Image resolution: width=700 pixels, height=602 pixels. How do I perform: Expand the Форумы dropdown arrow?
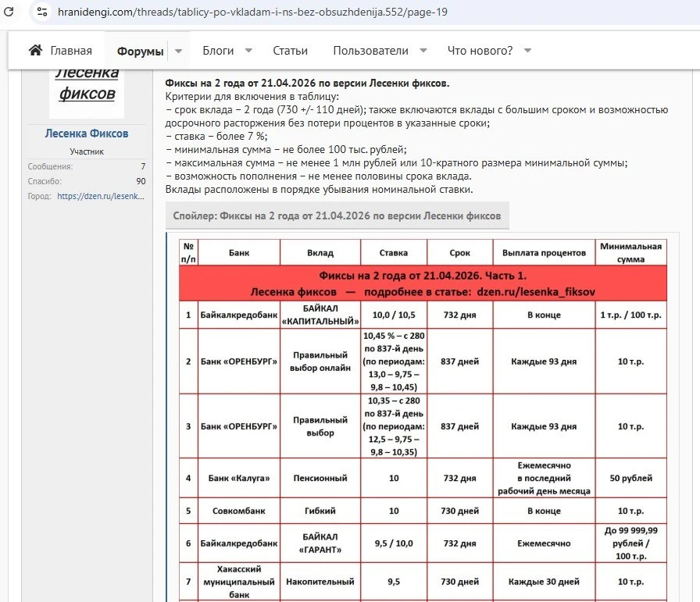tap(179, 51)
